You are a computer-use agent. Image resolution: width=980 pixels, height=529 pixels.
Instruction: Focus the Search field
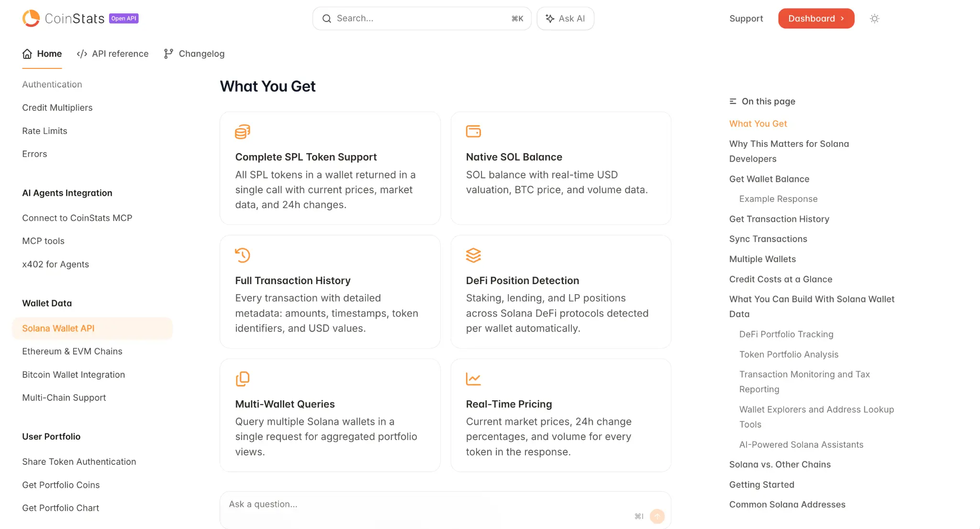click(422, 19)
